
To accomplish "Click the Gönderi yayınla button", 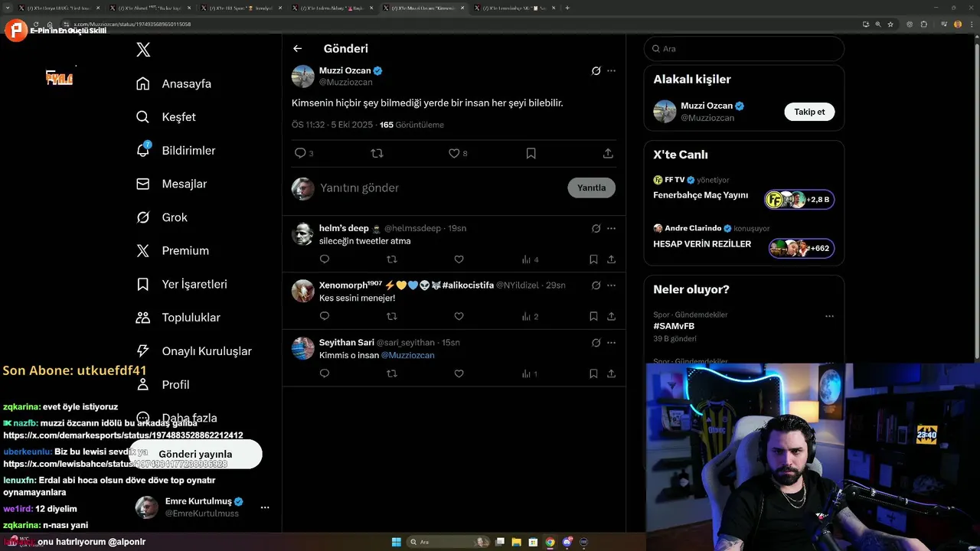I will click(x=195, y=454).
